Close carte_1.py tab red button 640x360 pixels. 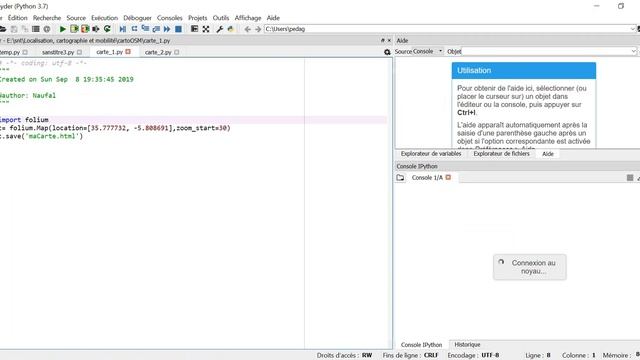(x=128, y=52)
